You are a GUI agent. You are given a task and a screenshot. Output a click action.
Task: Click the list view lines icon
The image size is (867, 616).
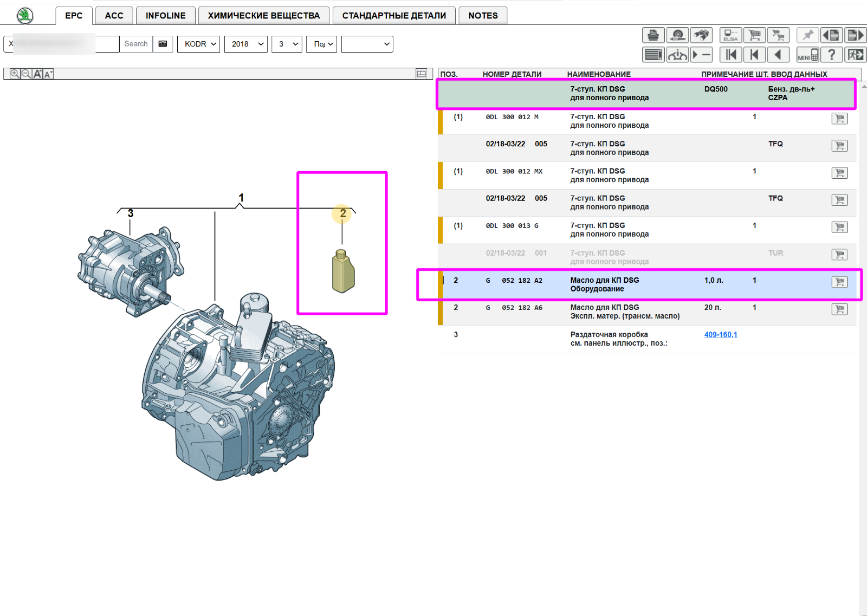(653, 55)
